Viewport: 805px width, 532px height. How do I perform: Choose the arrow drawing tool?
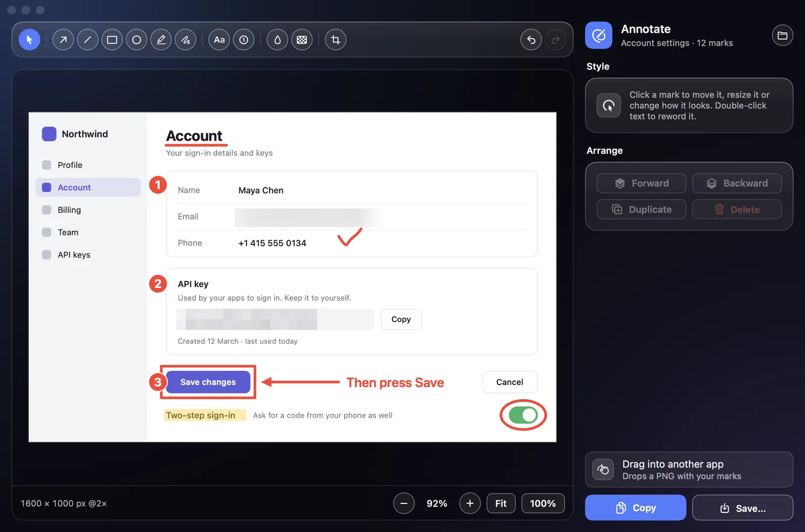coord(63,40)
